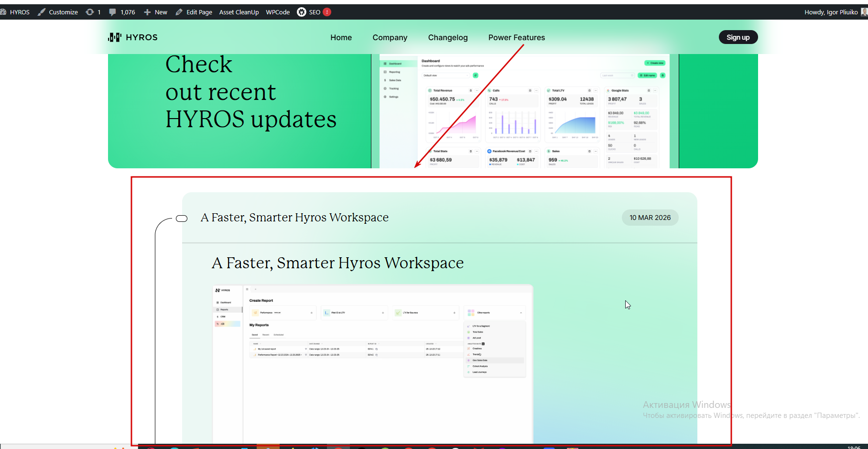Select the Edit Page pencil icon
The width and height of the screenshot is (868, 449).
(x=179, y=12)
